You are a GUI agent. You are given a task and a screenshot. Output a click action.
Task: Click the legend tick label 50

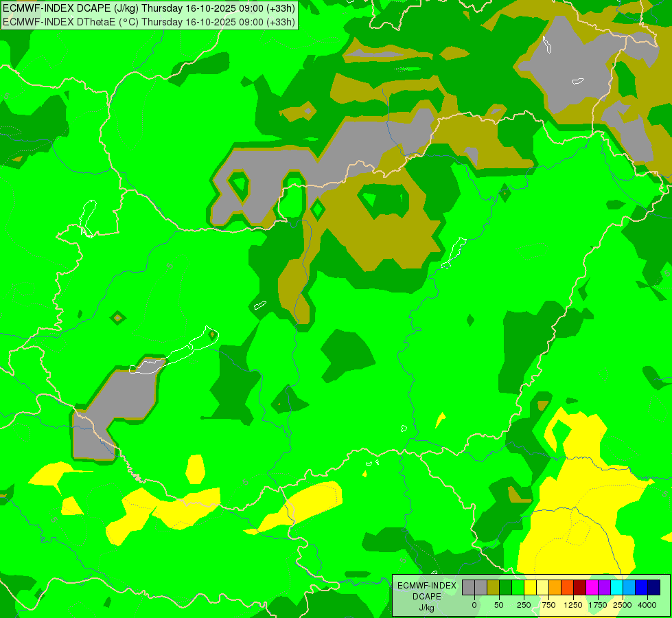499,605
